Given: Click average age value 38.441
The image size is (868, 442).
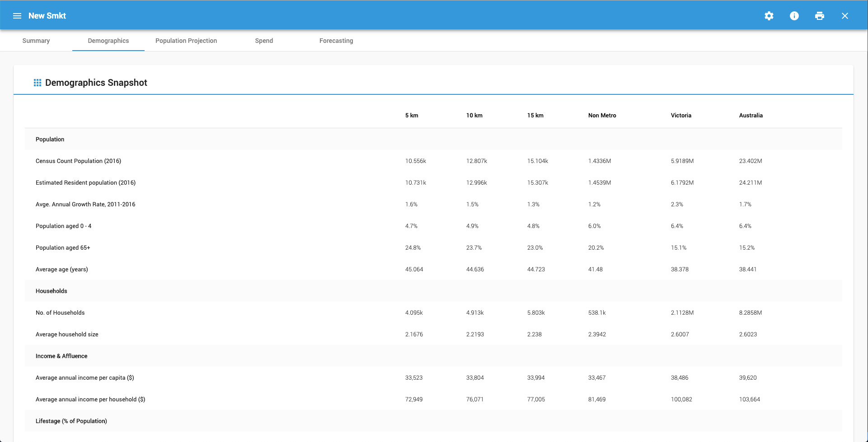Looking at the screenshot, I should (748, 270).
